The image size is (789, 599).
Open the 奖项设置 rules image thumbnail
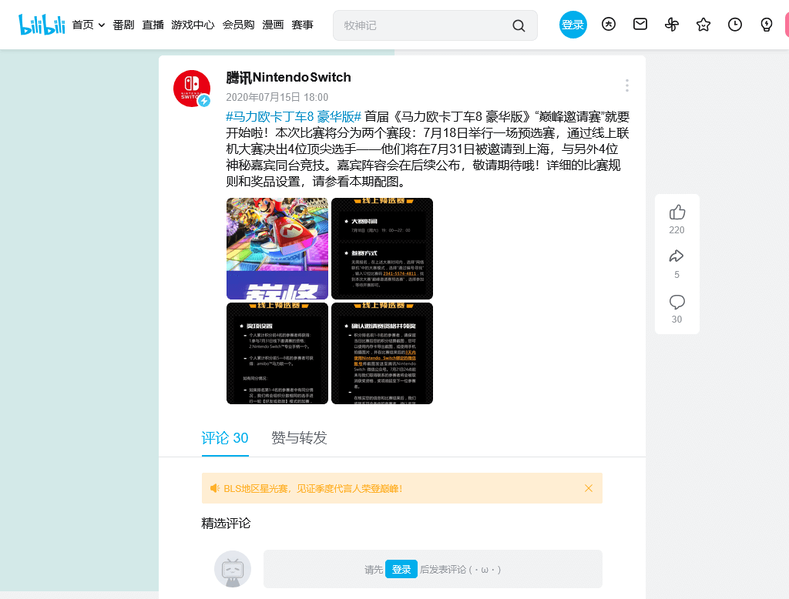[277, 353]
